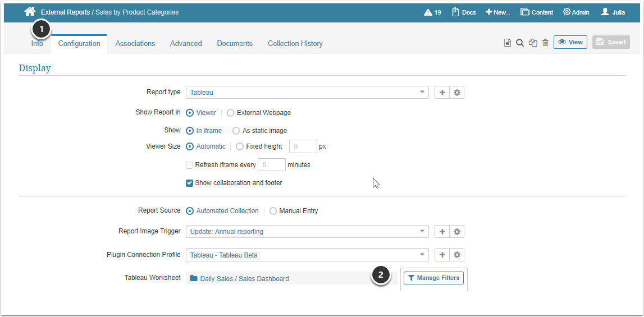Click plus icon next to Report type

pyautogui.click(x=442, y=93)
